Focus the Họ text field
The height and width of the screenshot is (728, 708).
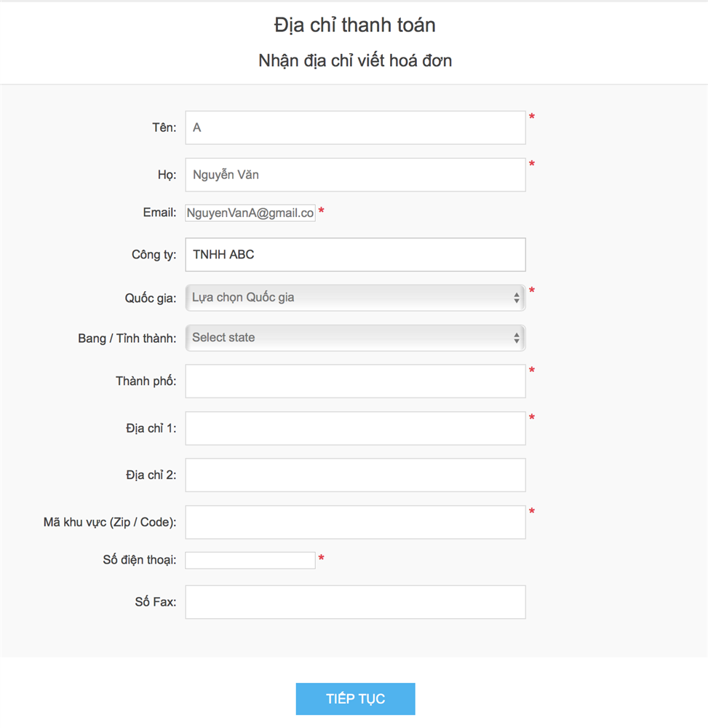pos(355,175)
